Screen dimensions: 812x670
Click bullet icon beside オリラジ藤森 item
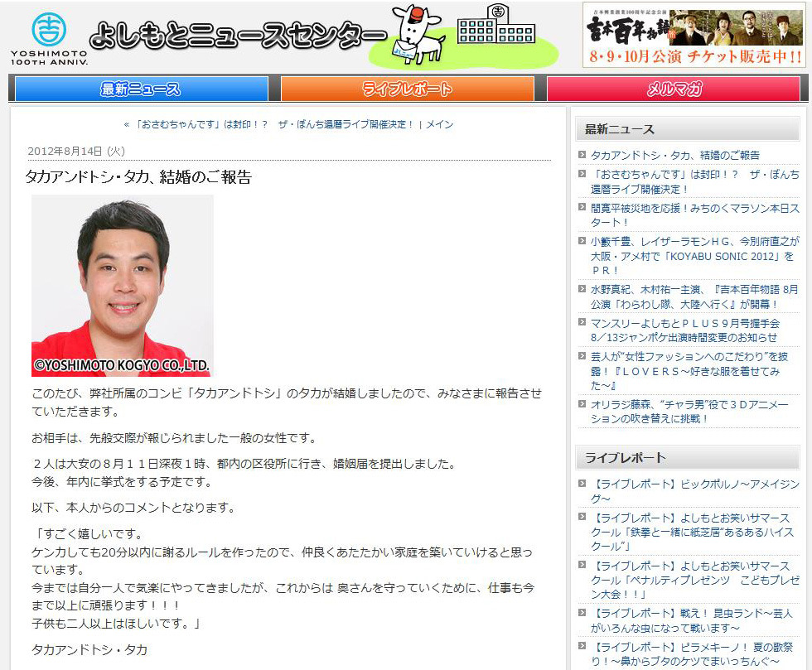pos(582,404)
